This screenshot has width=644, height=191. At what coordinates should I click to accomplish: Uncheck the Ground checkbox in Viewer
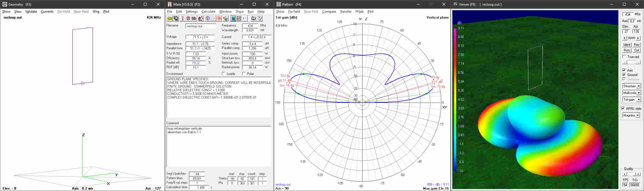(x=624, y=75)
